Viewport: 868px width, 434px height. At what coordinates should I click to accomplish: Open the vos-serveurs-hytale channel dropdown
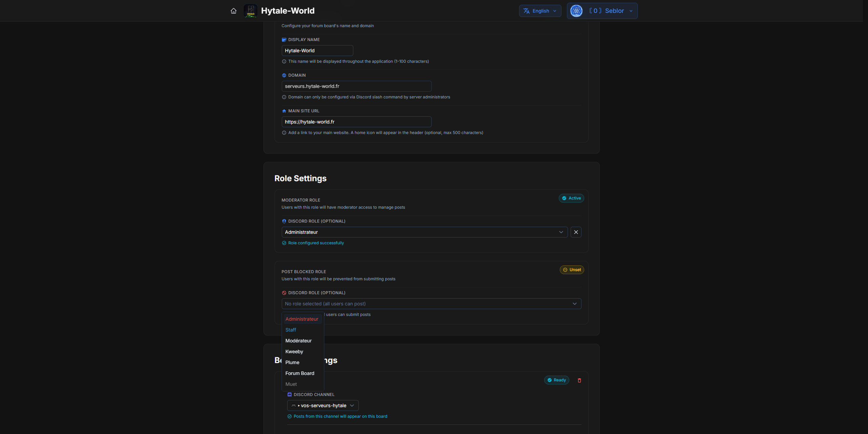323,405
